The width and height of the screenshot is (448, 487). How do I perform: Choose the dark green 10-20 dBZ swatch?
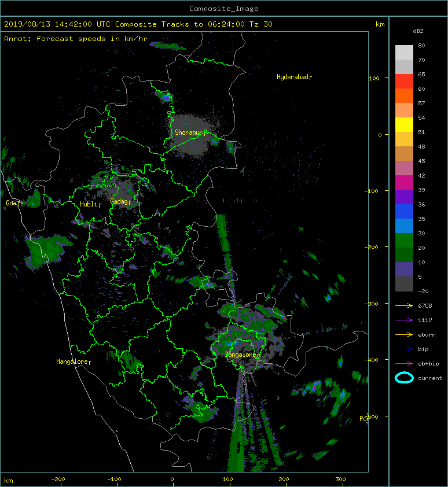click(404, 255)
